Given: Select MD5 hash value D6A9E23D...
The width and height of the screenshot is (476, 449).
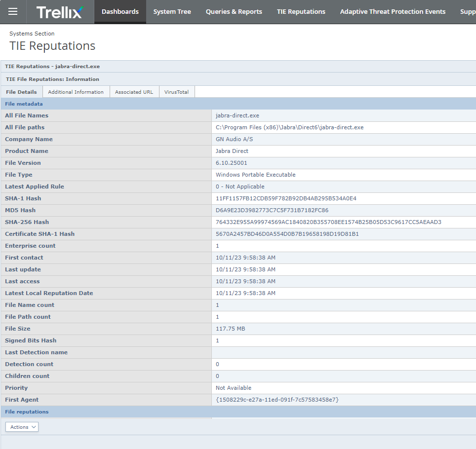Looking at the screenshot, I should tap(272, 210).
